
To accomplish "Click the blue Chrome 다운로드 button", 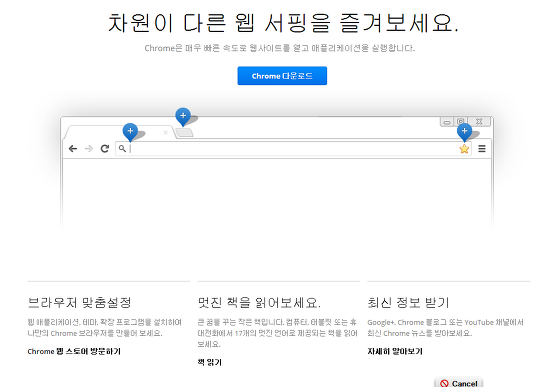I will tap(282, 76).
